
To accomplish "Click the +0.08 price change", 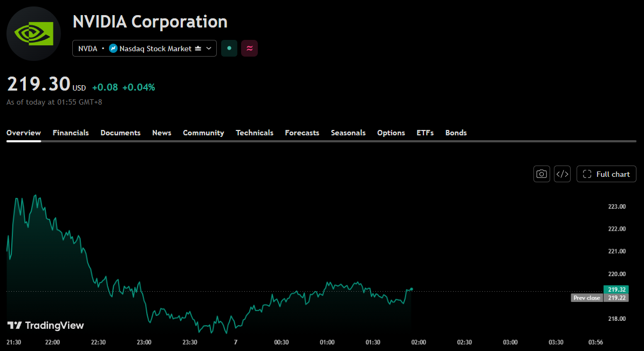I will click(x=105, y=87).
